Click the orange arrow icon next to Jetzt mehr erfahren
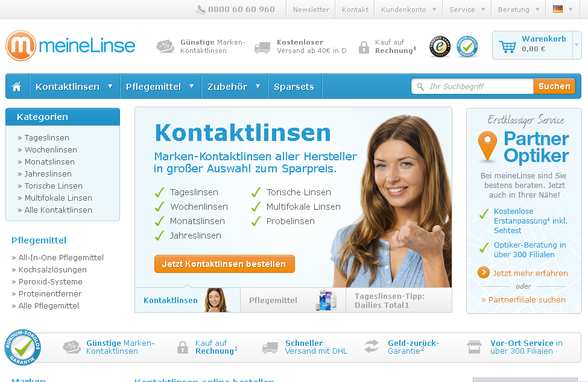The width and height of the screenshot is (588, 382). (x=484, y=272)
